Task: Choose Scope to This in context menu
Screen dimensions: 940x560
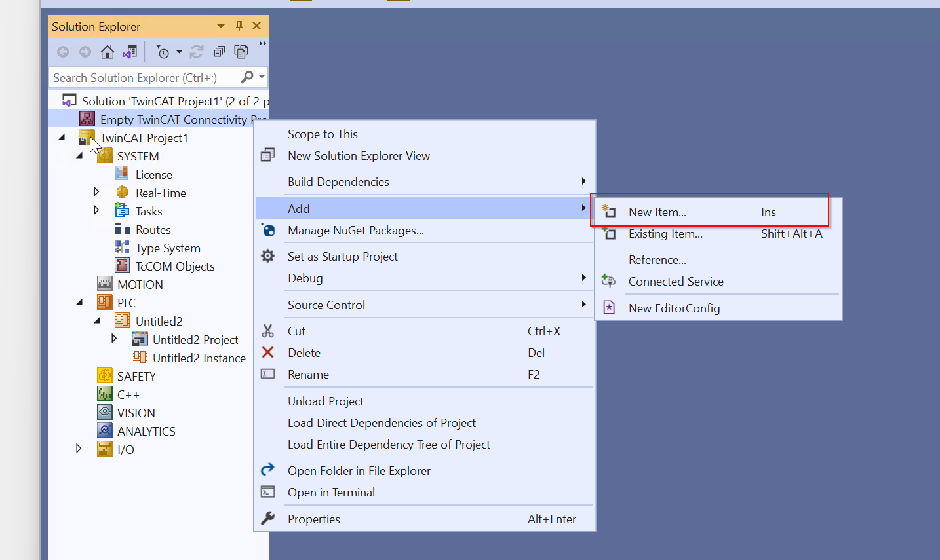Action: tap(425, 134)
